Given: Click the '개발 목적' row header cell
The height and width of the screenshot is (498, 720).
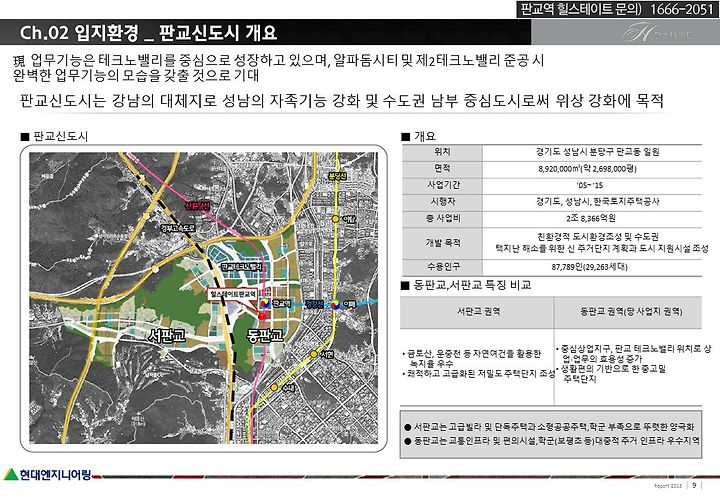Looking at the screenshot, I should 442,243.
